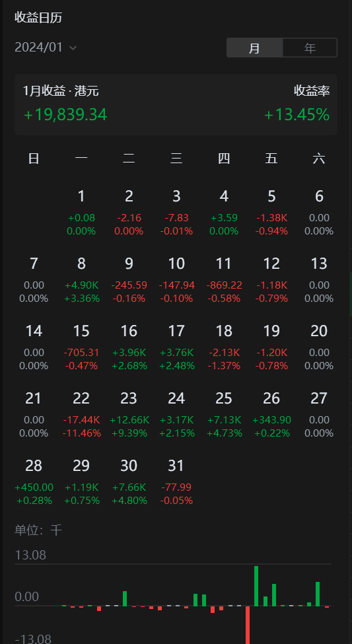The width and height of the screenshot is (352, 644).
Task: Select January 25 showing +7.13K
Action: (224, 415)
